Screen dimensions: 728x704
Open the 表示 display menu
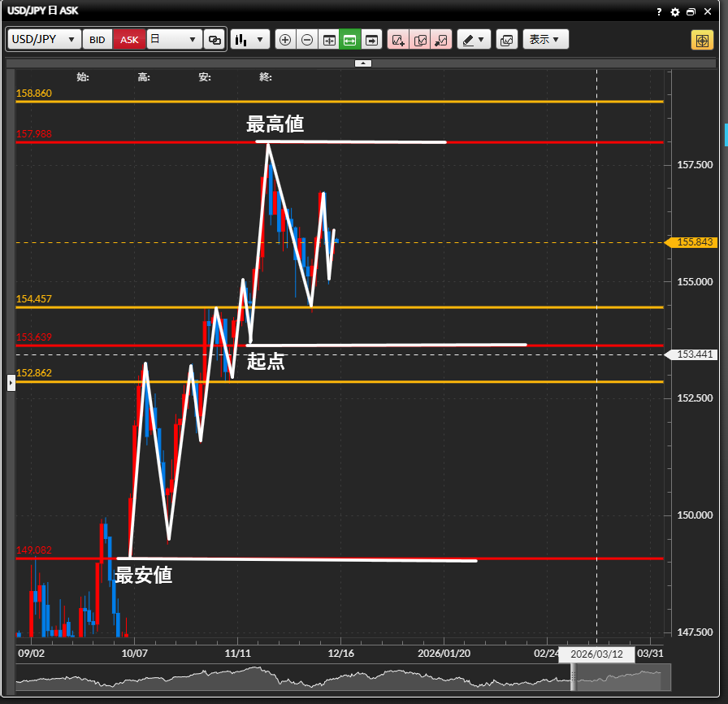point(545,40)
